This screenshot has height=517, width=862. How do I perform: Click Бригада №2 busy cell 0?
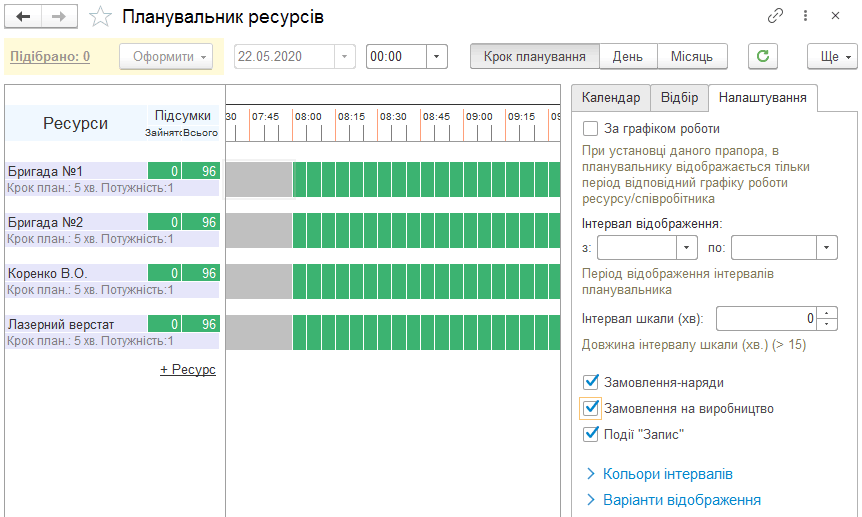pos(164,222)
